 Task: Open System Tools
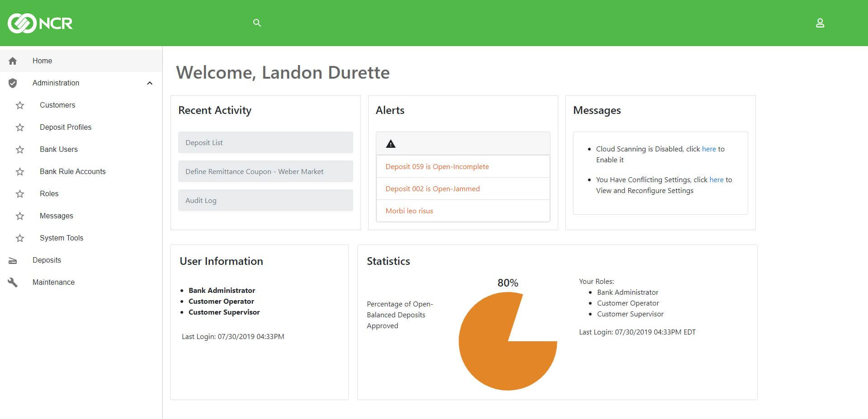click(62, 238)
